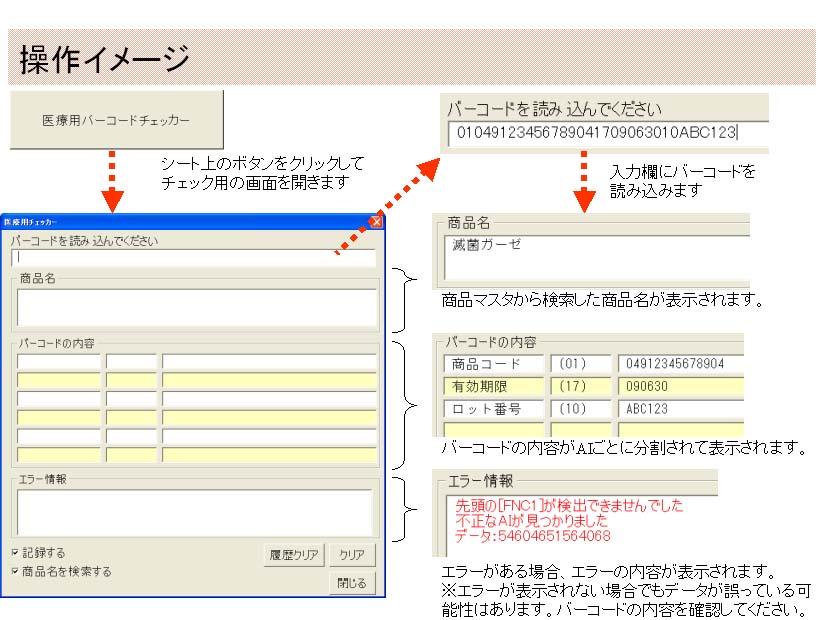Screen dimensions: 822x620
Task: Close the 医療用チェッカー dialog with X
Action: click(x=376, y=222)
